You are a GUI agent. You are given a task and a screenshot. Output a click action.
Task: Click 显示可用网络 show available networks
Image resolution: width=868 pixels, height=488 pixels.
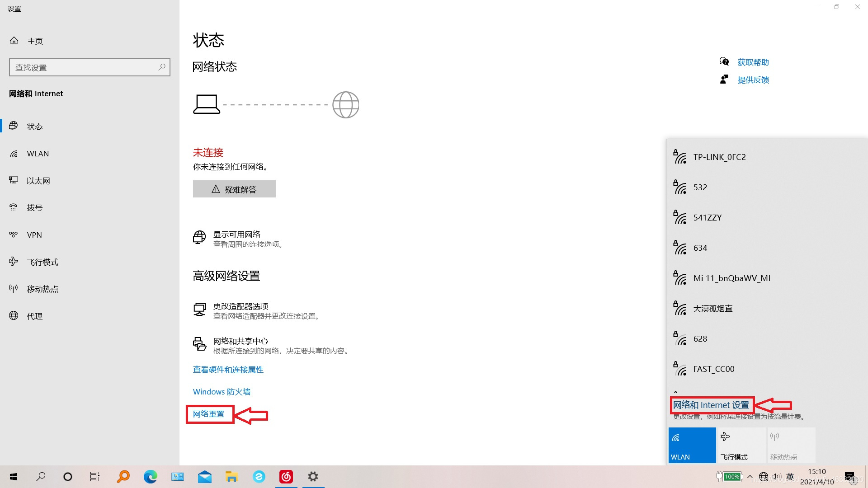tap(236, 235)
